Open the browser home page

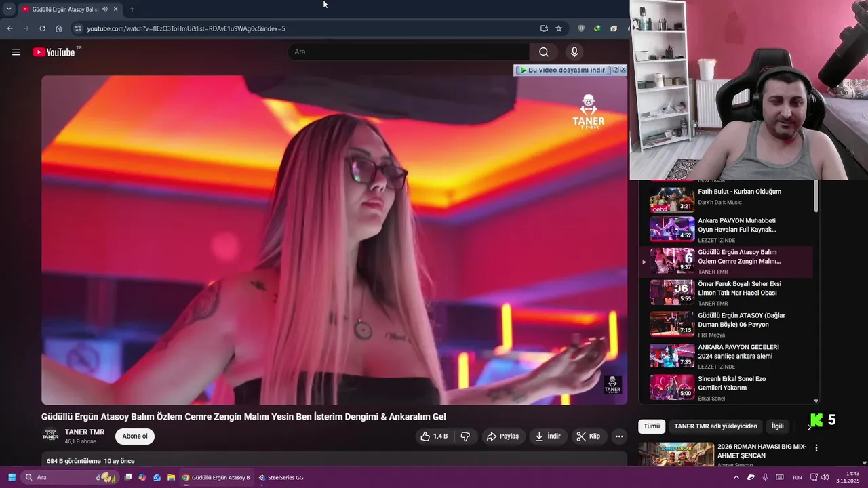[59, 28]
